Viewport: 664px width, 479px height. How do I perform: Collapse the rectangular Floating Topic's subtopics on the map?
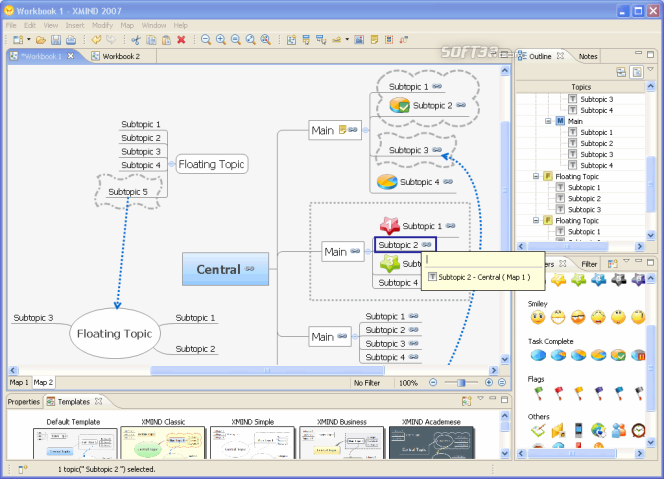172,164
